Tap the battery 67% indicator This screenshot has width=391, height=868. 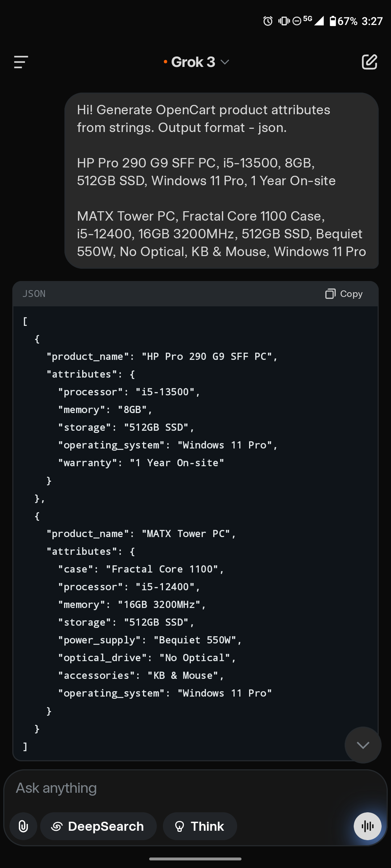343,21
